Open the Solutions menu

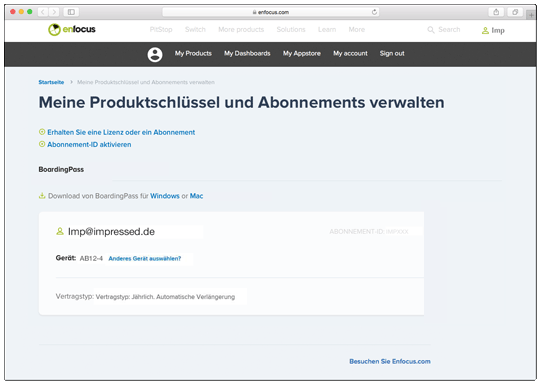click(x=291, y=30)
